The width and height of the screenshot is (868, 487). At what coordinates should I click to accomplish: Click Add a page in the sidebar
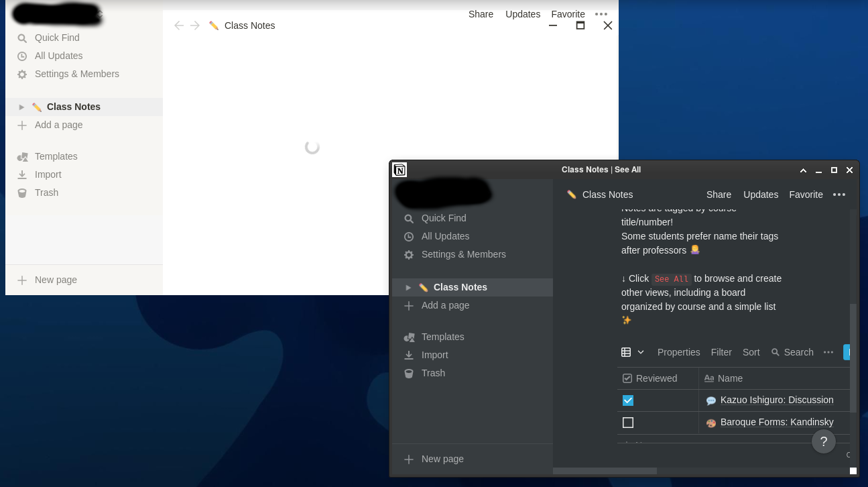click(444, 305)
